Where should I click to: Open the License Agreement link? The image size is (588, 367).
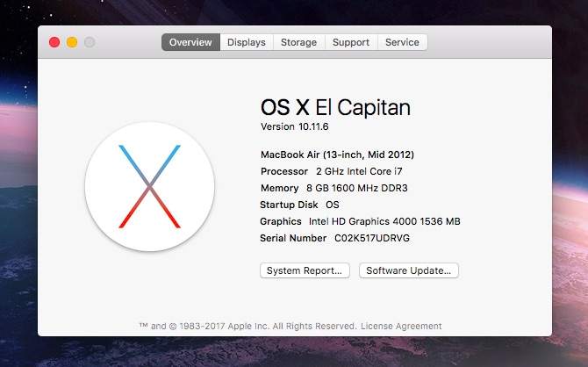pyautogui.click(x=401, y=326)
